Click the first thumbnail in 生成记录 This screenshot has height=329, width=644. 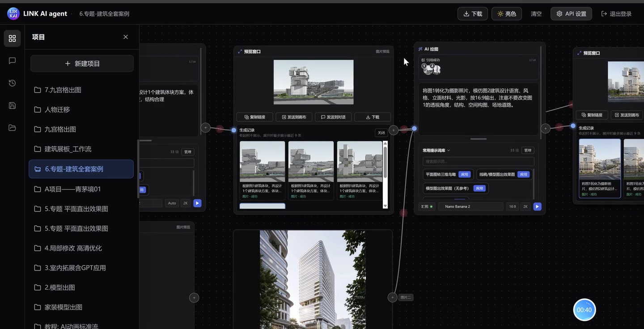click(x=263, y=161)
